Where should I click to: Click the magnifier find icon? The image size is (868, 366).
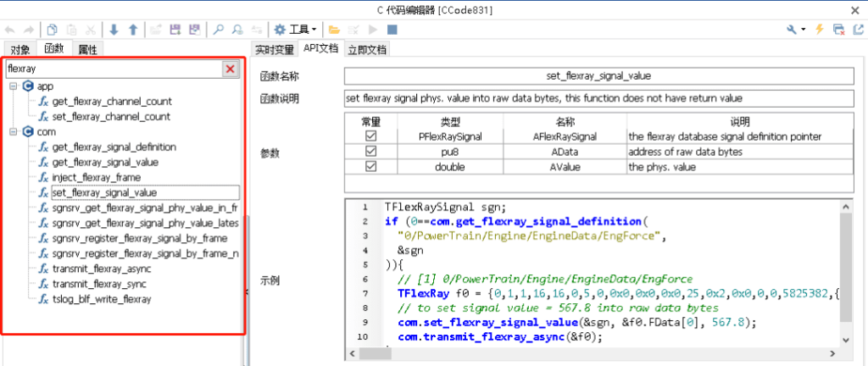218,30
